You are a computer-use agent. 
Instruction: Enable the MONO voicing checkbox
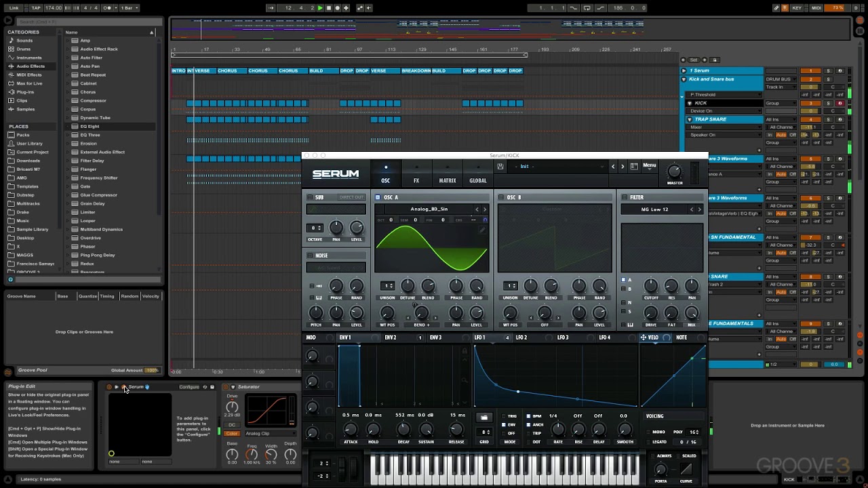point(649,432)
